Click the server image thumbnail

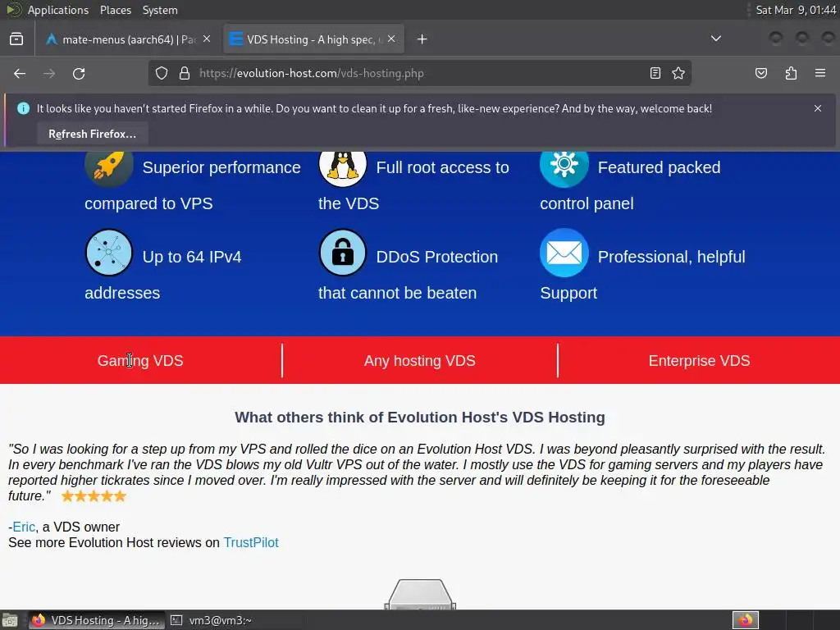[x=420, y=594]
